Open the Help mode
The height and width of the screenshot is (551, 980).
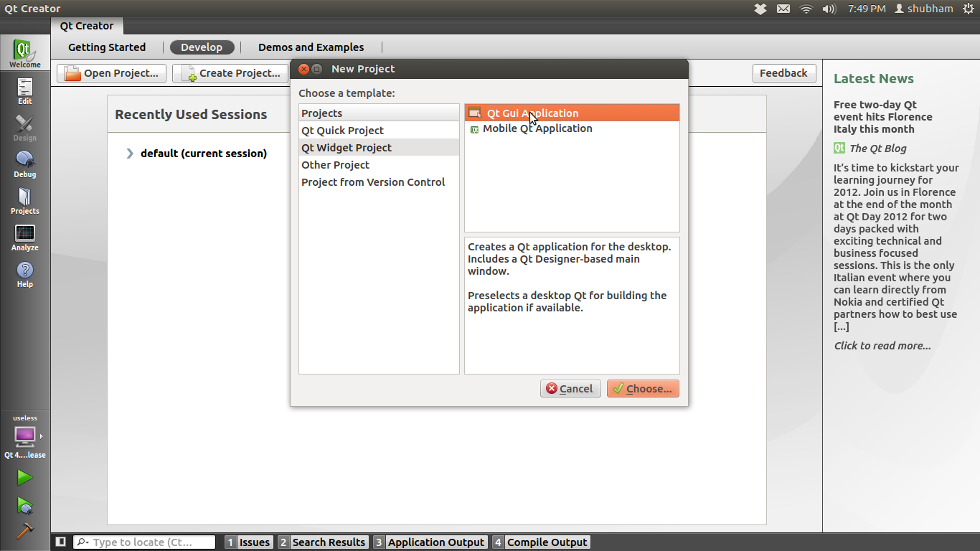click(x=24, y=274)
